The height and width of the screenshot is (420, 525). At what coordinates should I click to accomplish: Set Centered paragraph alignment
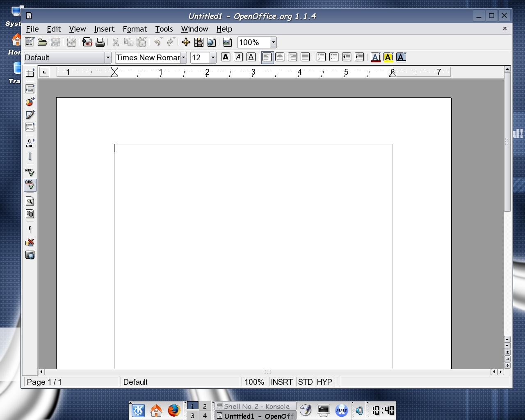pos(280,57)
